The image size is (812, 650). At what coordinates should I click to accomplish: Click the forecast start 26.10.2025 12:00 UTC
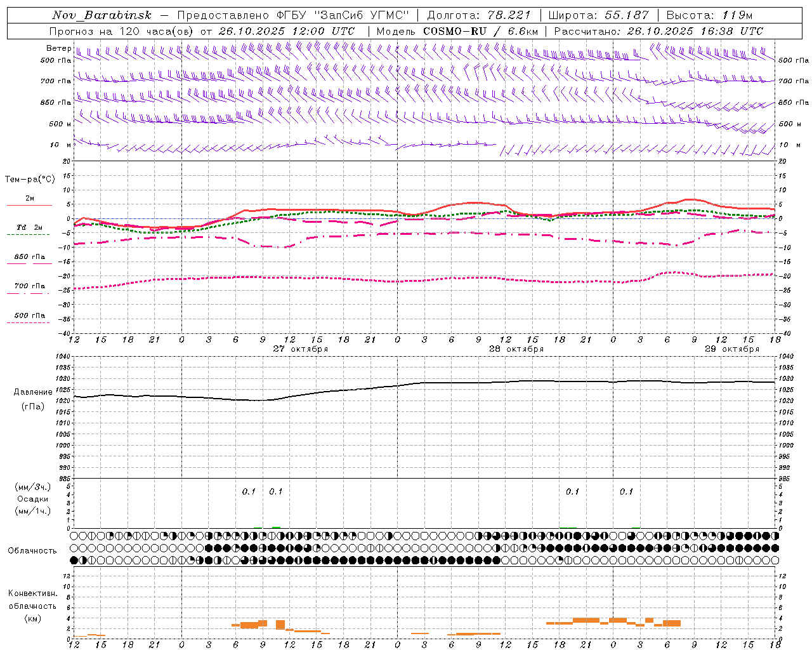click(x=287, y=31)
